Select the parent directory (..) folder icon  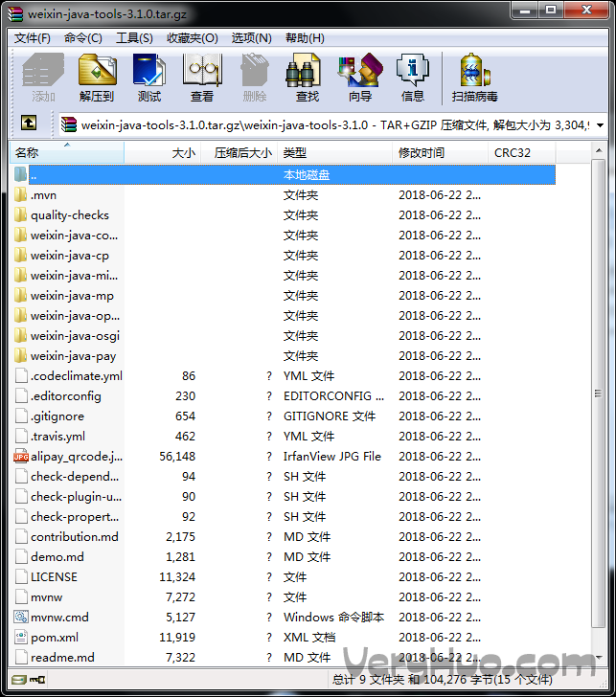(x=20, y=174)
